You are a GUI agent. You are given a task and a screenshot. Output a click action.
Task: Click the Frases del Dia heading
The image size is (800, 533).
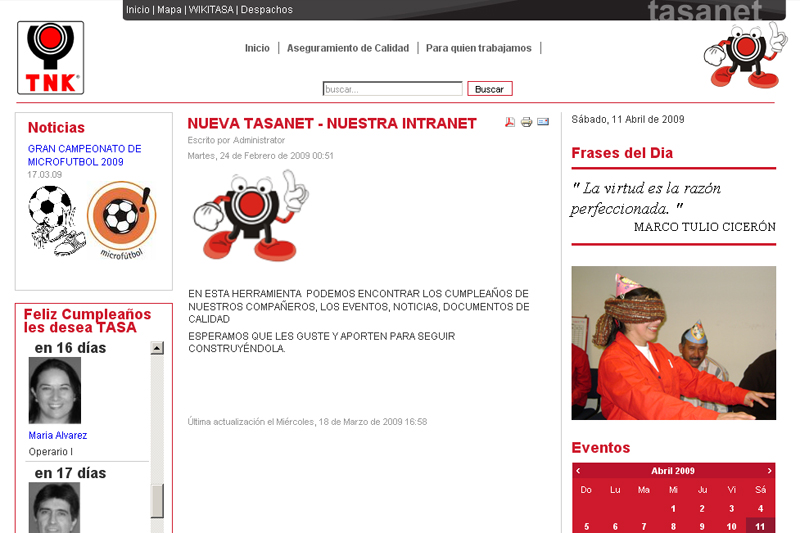[x=622, y=153]
